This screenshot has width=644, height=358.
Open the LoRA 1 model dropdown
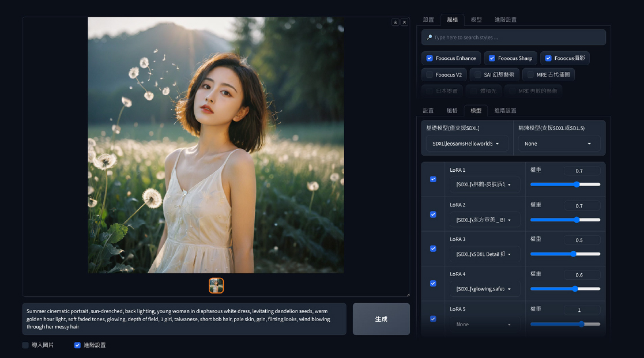485,184
